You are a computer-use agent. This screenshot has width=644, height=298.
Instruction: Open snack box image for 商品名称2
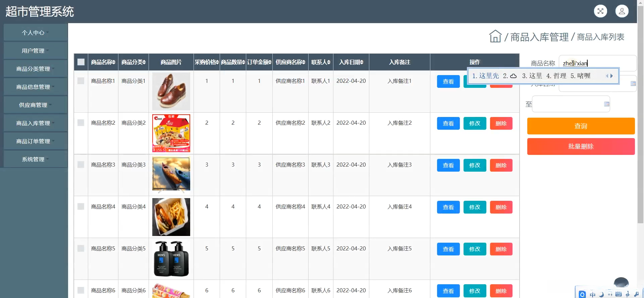(171, 133)
